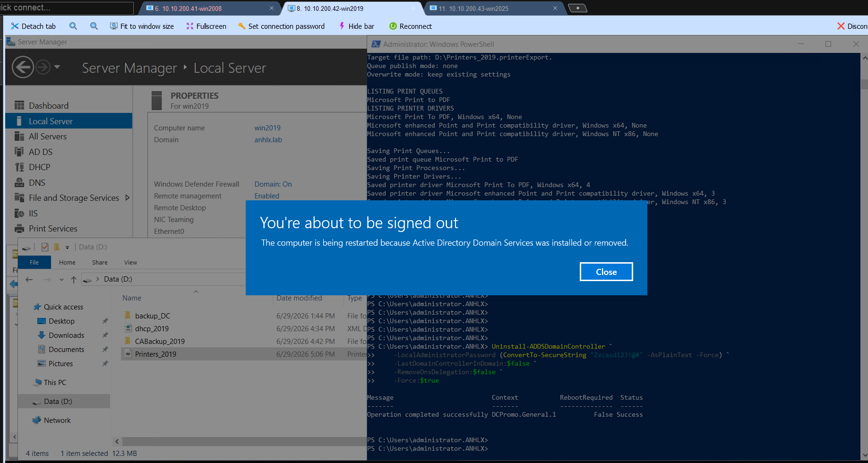868x463 pixels.
Task: Expand File and Storage Services arrow
Action: [x=127, y=198]
